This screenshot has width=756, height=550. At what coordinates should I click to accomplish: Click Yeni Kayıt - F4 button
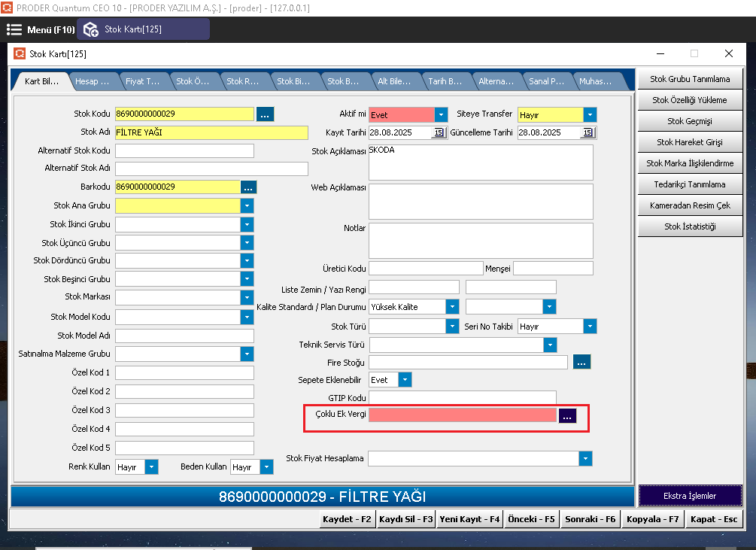coord(469,519)
